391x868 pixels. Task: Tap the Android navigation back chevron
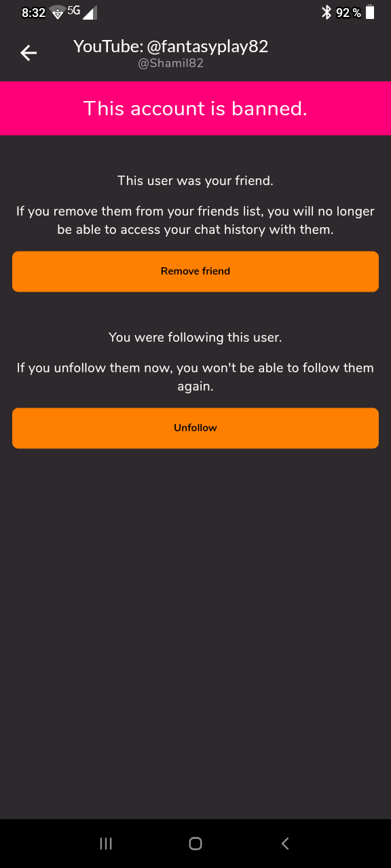coord(285,844)
